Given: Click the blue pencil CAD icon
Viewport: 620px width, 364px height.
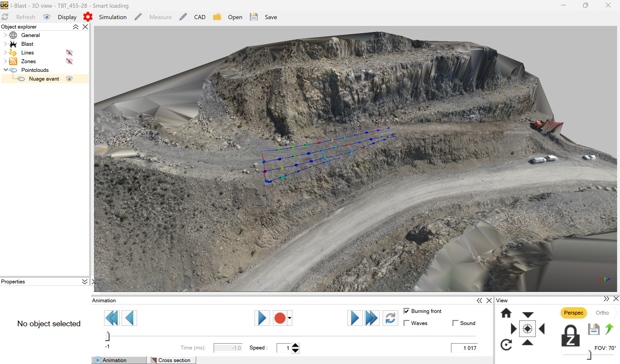Looking at the screenshot, I should pyautogui.click(x=183, y=17).
